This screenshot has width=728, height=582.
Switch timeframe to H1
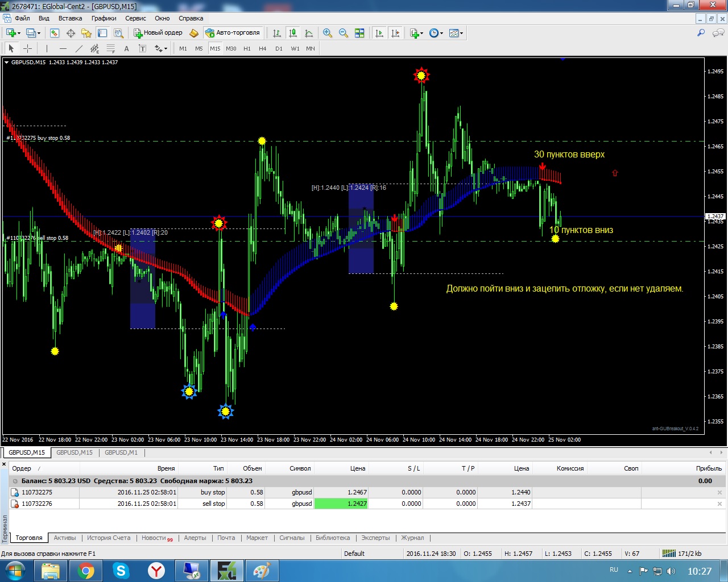(247, 48)
